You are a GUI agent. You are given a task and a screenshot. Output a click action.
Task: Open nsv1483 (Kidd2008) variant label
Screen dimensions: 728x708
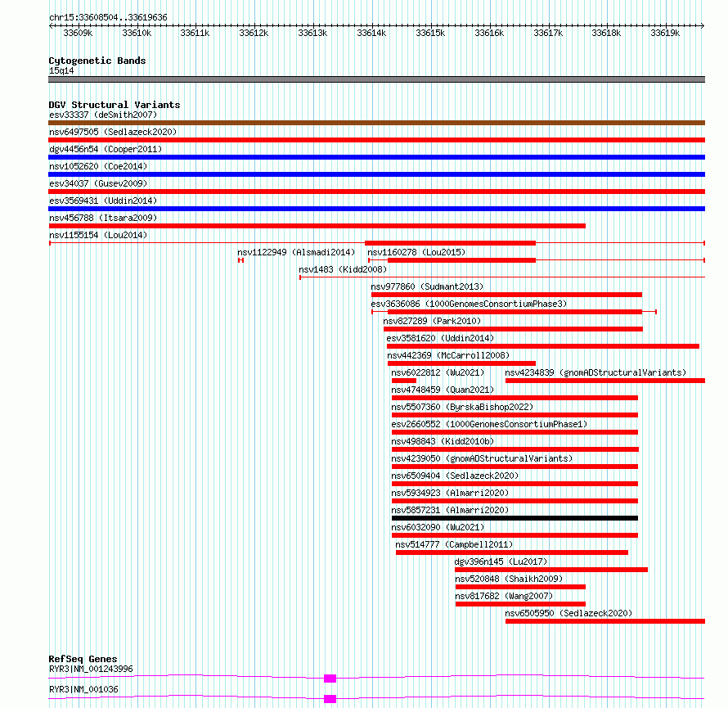[x=343, y=269]
